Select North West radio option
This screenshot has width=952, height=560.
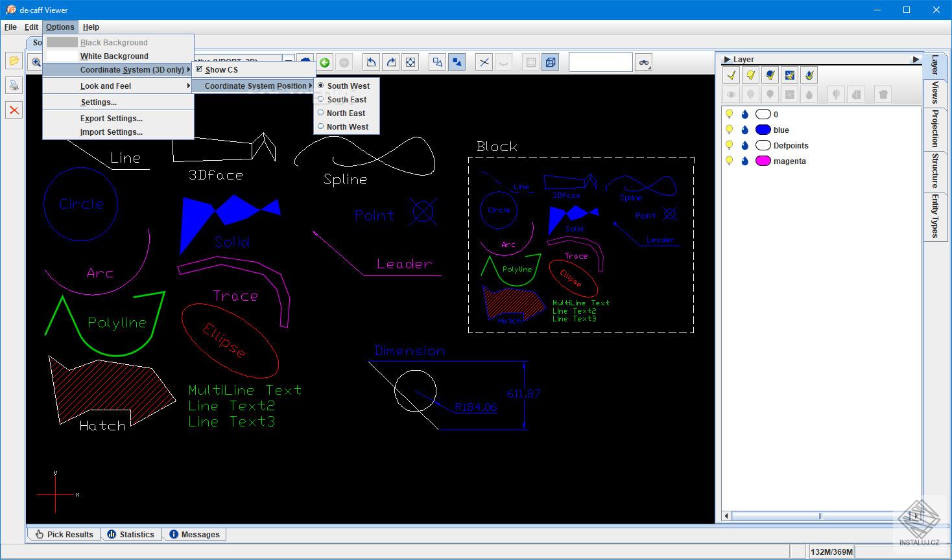tap(320, 126)
